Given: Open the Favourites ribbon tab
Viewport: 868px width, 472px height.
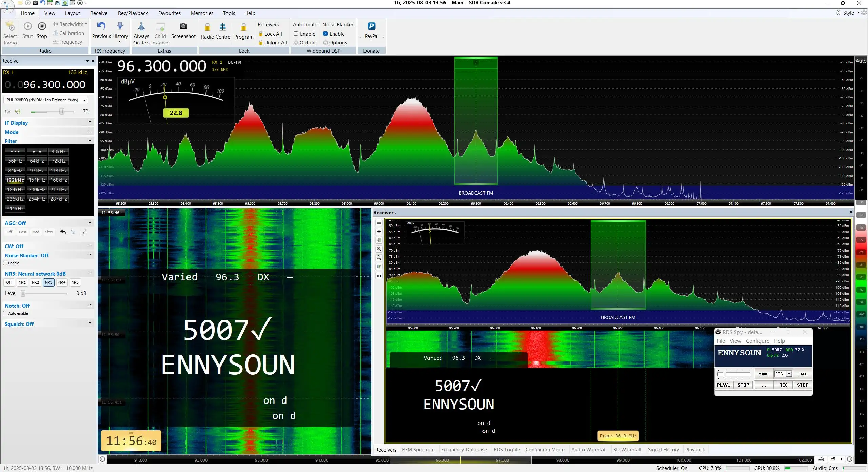Looking at the screenshot, I should (169, 13).
